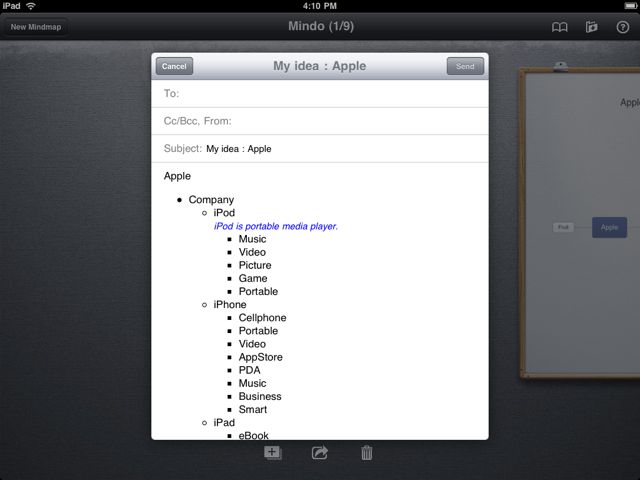Click the blue Apple node in mindmap

(x=609, y=227)
